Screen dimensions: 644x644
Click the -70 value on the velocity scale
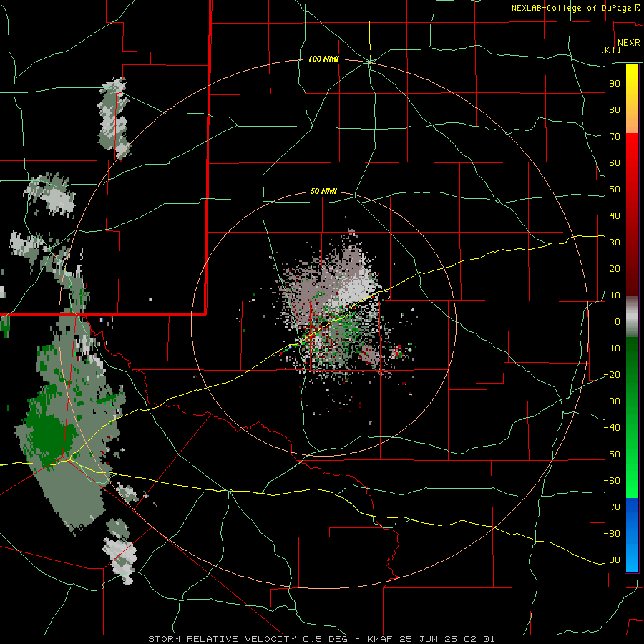[612, 507]
